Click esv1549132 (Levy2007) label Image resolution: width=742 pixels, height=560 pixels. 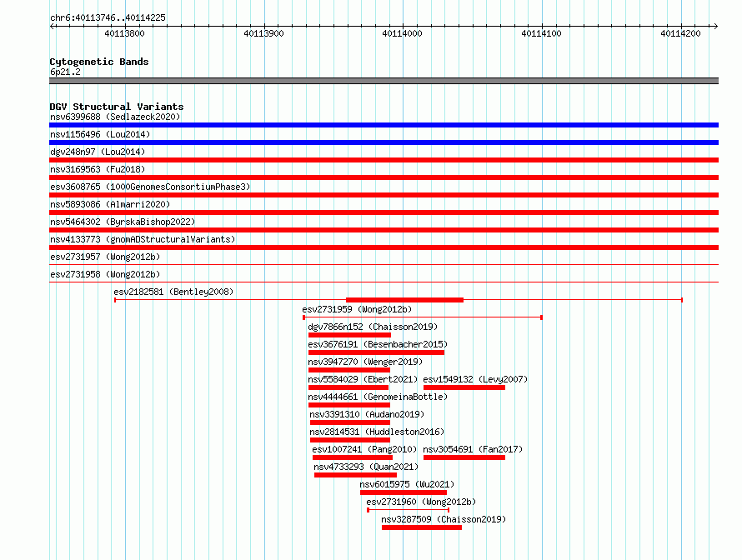pos(475,379)
